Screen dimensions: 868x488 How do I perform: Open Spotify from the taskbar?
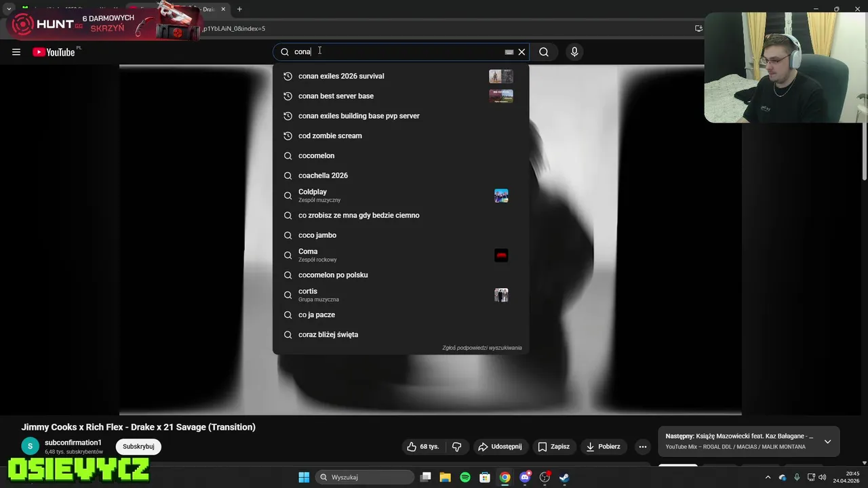point(465,477)
